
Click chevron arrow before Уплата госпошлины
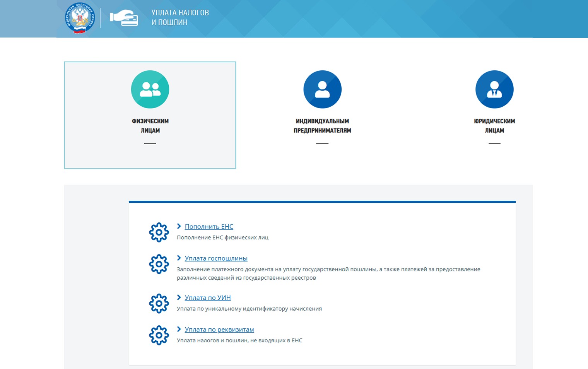coord(179,258)
